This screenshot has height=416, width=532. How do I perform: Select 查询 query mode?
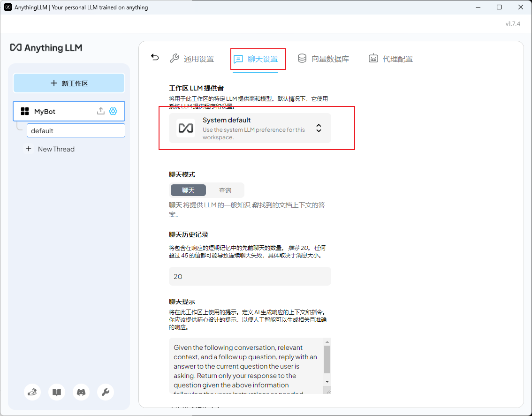225,190
